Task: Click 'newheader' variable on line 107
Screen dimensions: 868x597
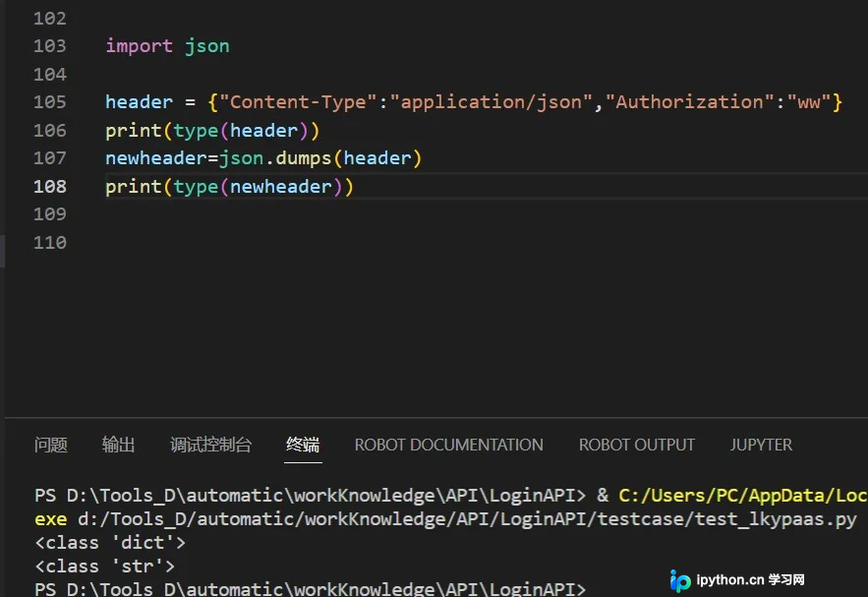Action: tap(156, 158)
